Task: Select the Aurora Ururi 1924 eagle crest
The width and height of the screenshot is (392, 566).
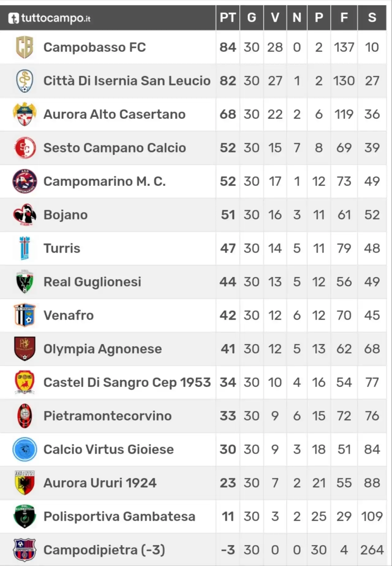Action: click(x=24, y=483)
